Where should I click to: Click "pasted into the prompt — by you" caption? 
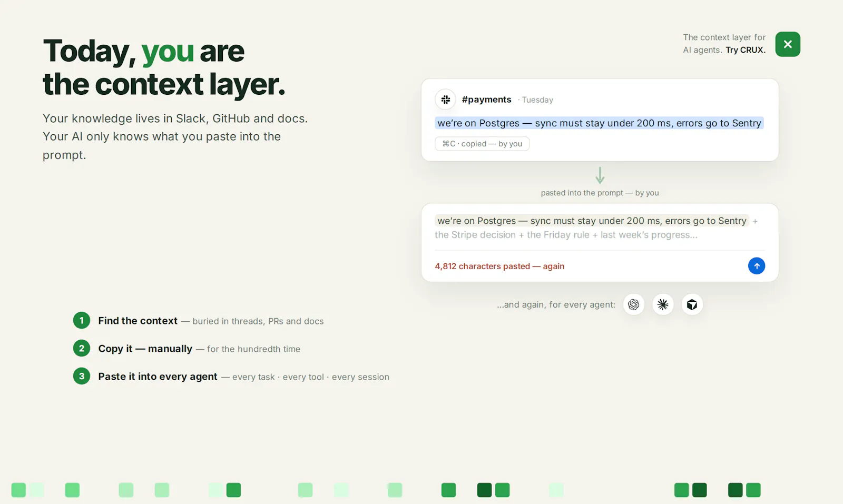click(x=600, y=193)
